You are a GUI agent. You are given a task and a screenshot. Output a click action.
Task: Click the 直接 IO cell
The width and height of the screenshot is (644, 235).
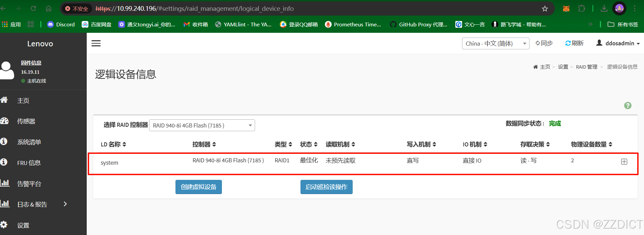(x=472, y=161)
